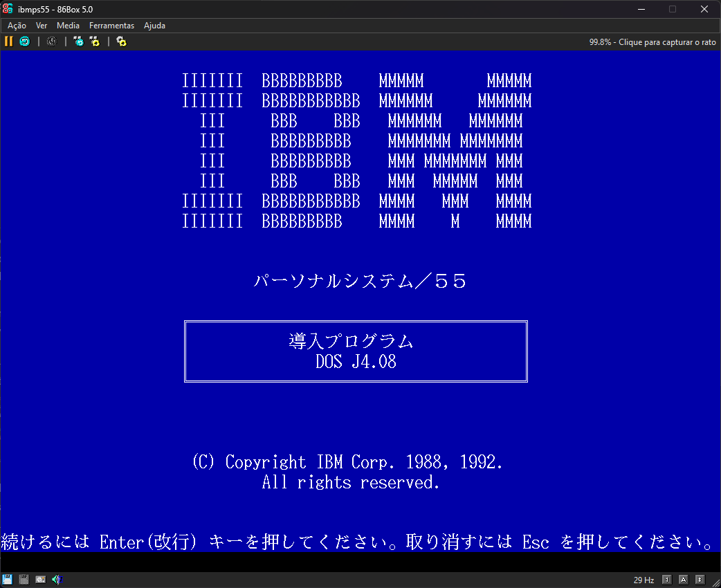Click the 'All rights reserved.' line

(x=351, y=482)
